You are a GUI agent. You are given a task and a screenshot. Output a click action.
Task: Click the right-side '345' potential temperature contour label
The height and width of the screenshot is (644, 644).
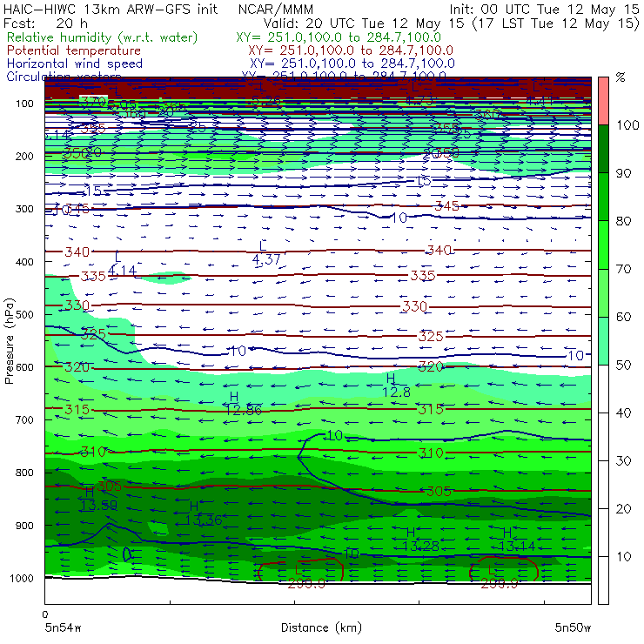(446, 205)
